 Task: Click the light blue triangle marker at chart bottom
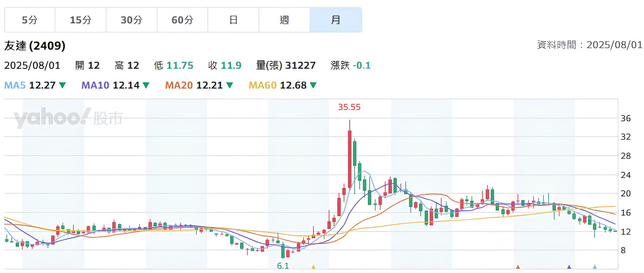[595, 267]
